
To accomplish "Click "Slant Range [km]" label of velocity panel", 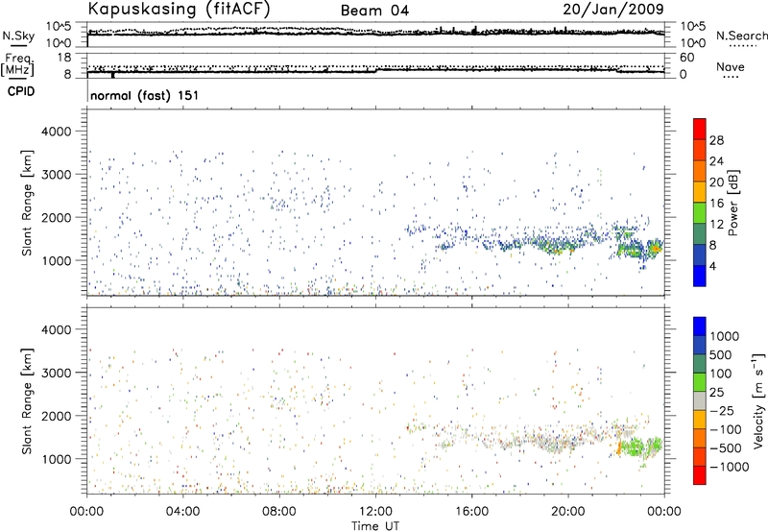I will (27, 401).
